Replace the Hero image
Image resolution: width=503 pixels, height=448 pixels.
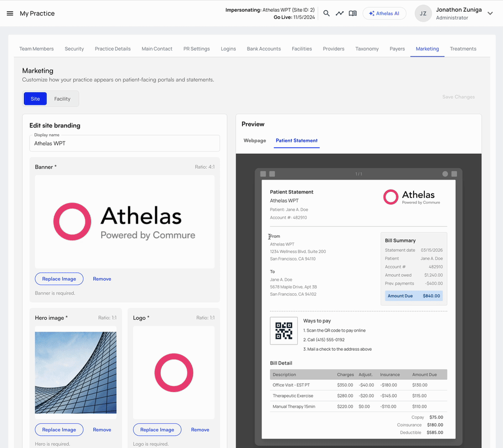pos(59,430)
